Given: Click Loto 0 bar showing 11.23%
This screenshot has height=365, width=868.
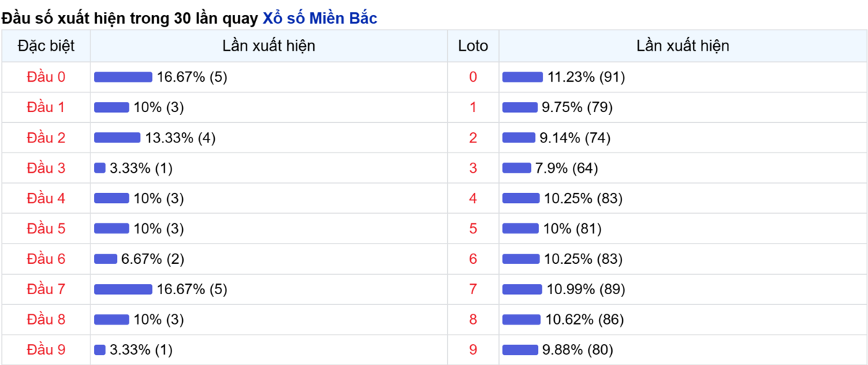Looking at the screenshot, I should (522, 77).
